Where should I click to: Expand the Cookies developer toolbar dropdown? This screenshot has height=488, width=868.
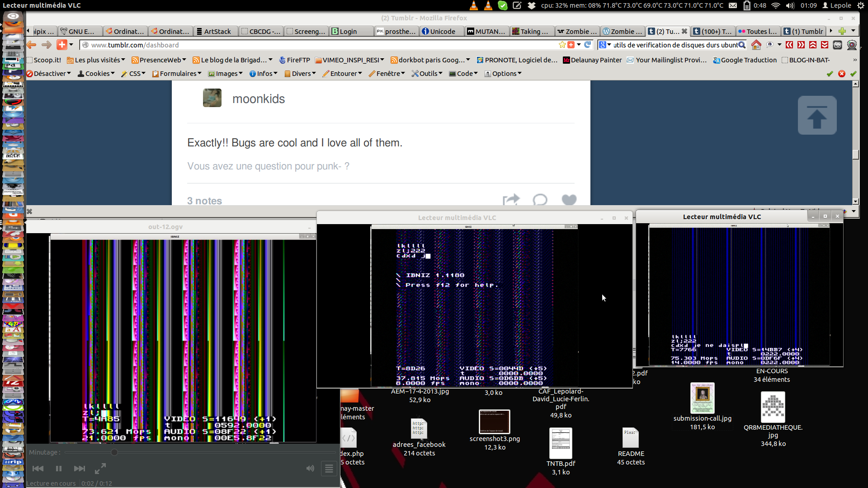pos(96,74)
